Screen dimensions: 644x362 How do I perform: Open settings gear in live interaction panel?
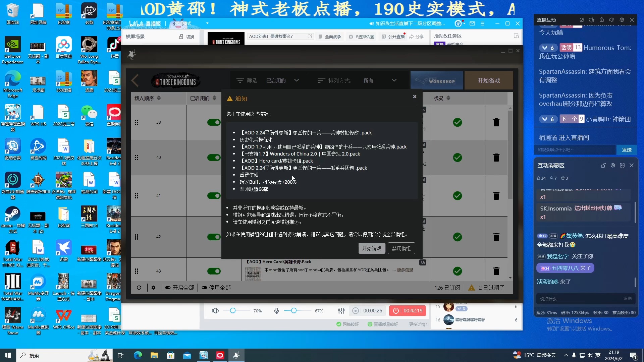pyautogui.click(x=622, y=20)
